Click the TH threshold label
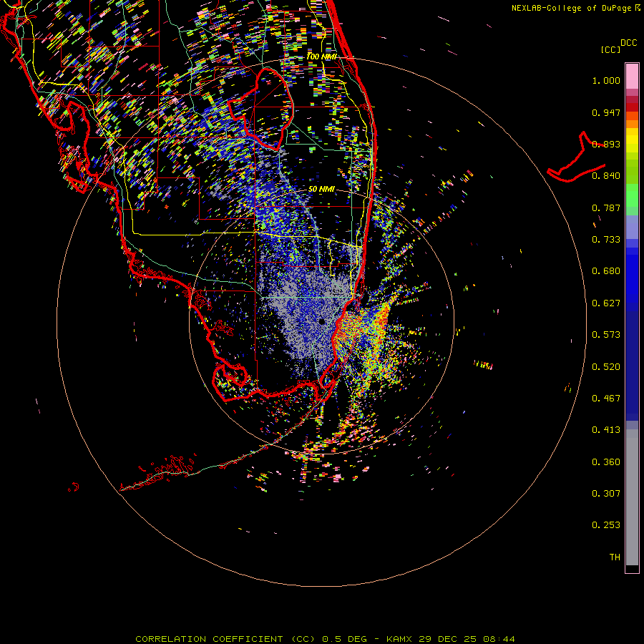The image size is (644, 644). [x=615, y=557]
